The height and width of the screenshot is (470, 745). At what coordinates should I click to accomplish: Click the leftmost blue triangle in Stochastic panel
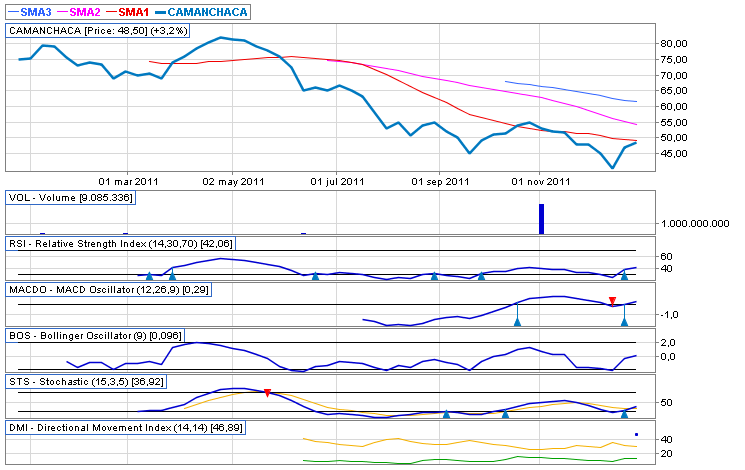point(446,412)
